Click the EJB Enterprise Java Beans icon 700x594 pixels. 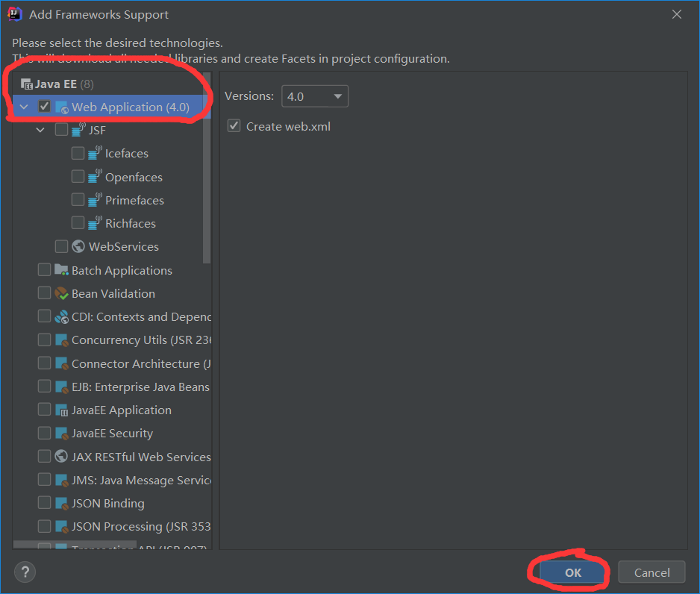pyautogui.click(x=61, y=387)
